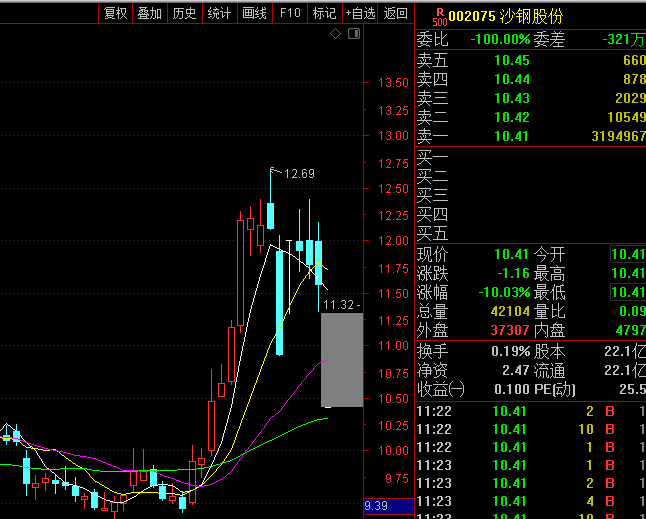Click the 返回 back button
The height and width of the screenshot is (519, 646).
(396, 13)
